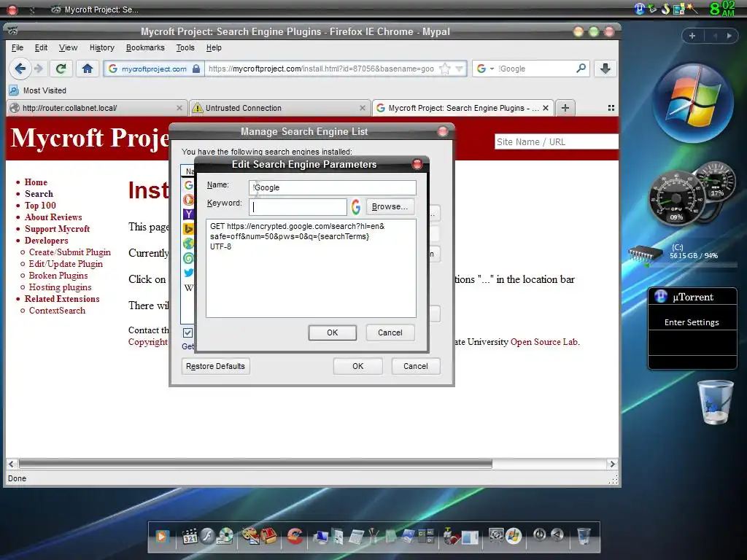This screenshot has width=747, height=560.
Task: Open the Support Mycroft link
Action: pos(57,228)
